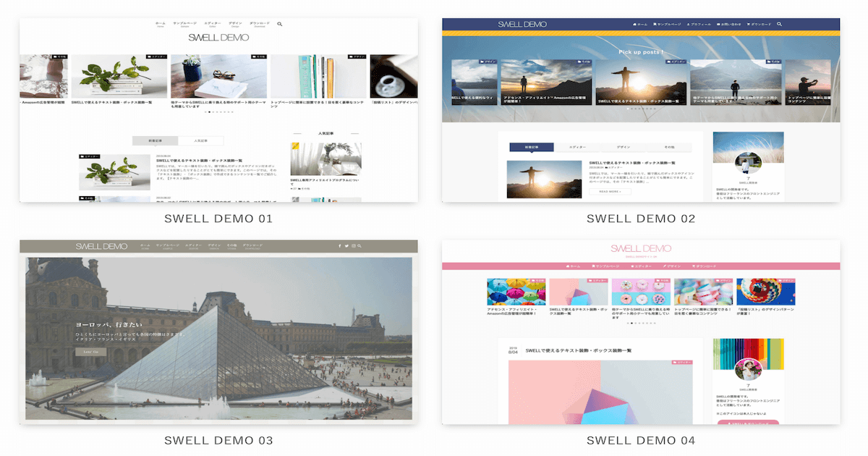Open sunset mountain silhouette card in demo 02 slider
Viewport: 868px width, 456px height.
coord(546,82)
